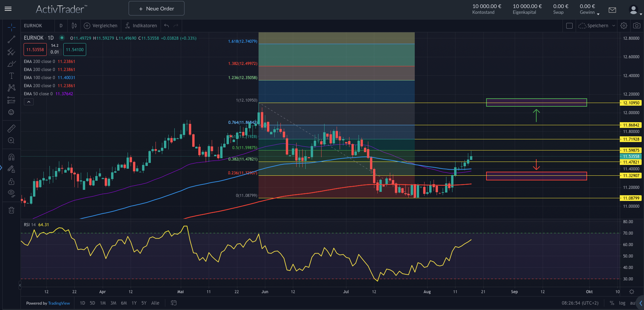Select the text annotation tool

point(11,76)
